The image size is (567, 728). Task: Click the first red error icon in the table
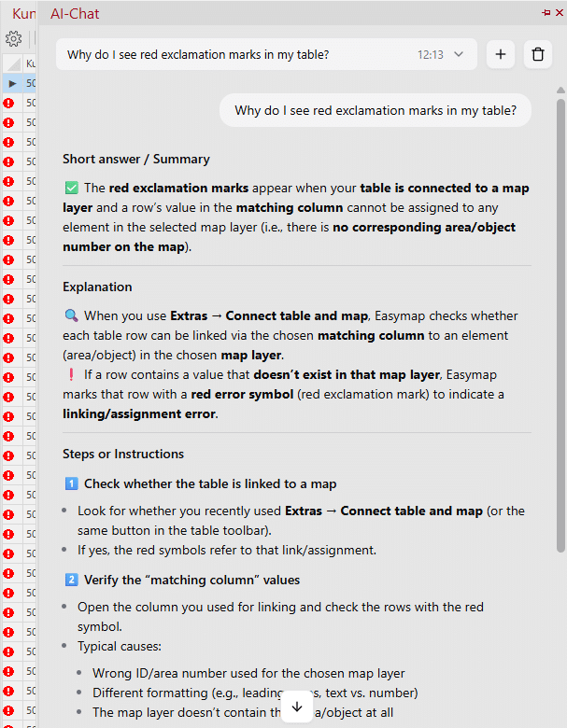[8, 103]
